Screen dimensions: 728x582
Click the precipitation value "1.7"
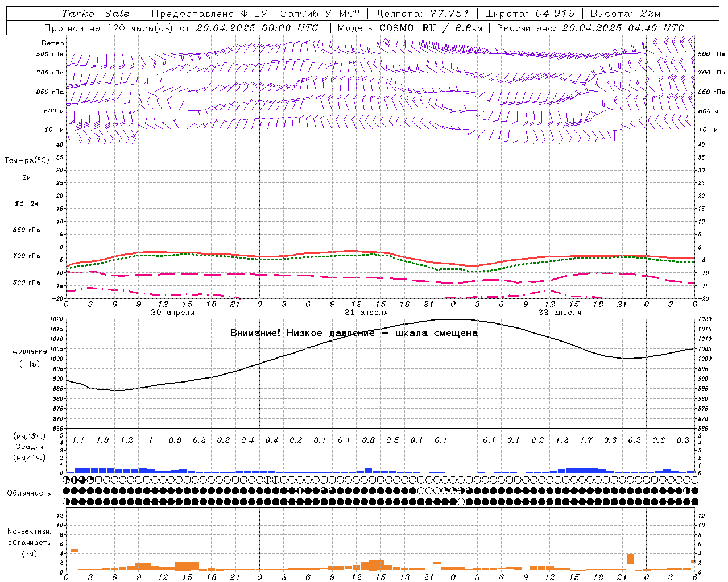[586, 440]
